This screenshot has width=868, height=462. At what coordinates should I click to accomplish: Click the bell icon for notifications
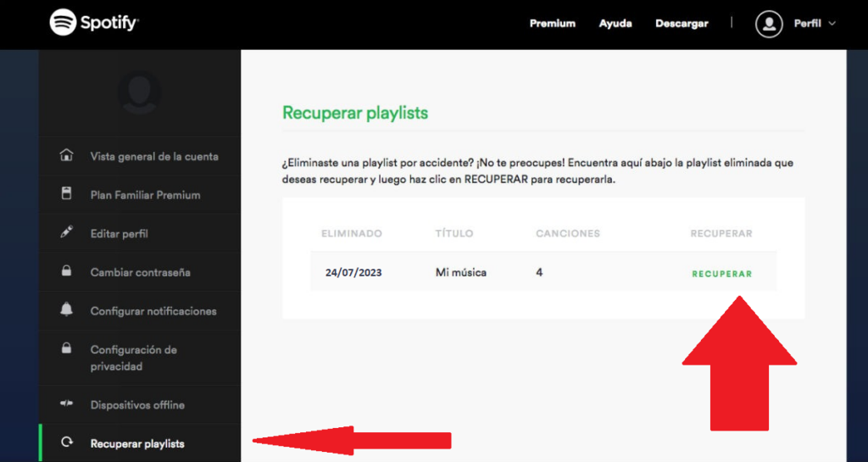(x=66, y=310)
